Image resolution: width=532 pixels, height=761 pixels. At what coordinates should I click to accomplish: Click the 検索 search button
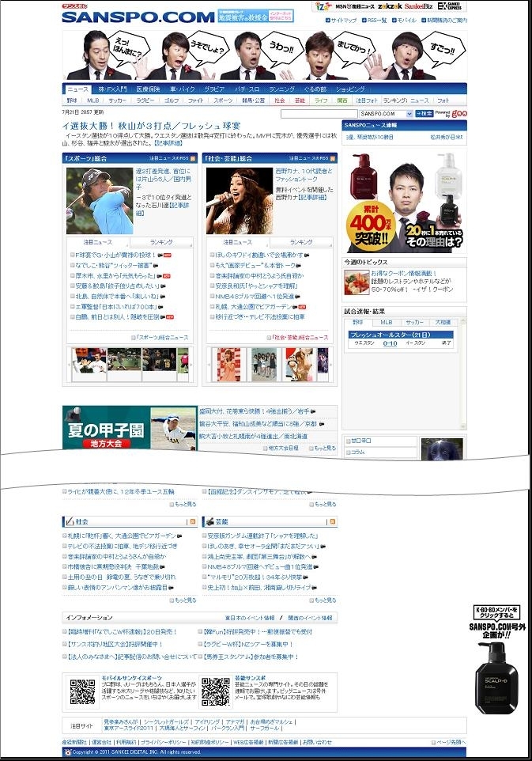424,114
